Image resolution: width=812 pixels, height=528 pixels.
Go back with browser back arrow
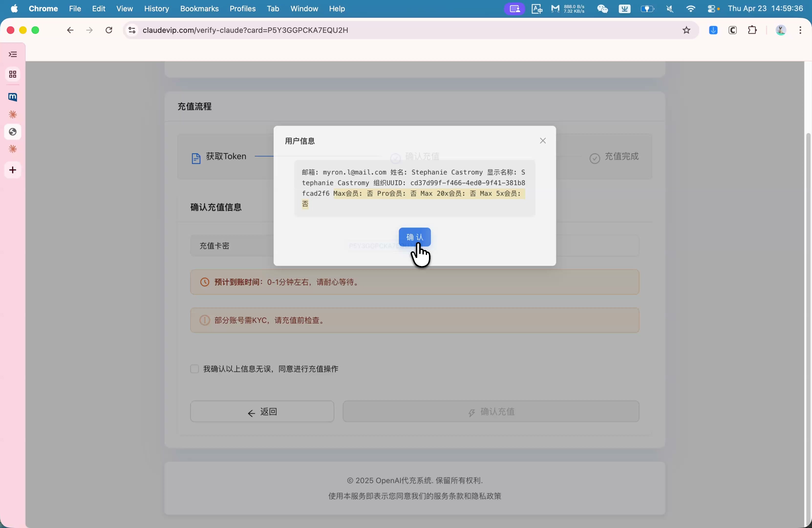(x=70, y=30)
